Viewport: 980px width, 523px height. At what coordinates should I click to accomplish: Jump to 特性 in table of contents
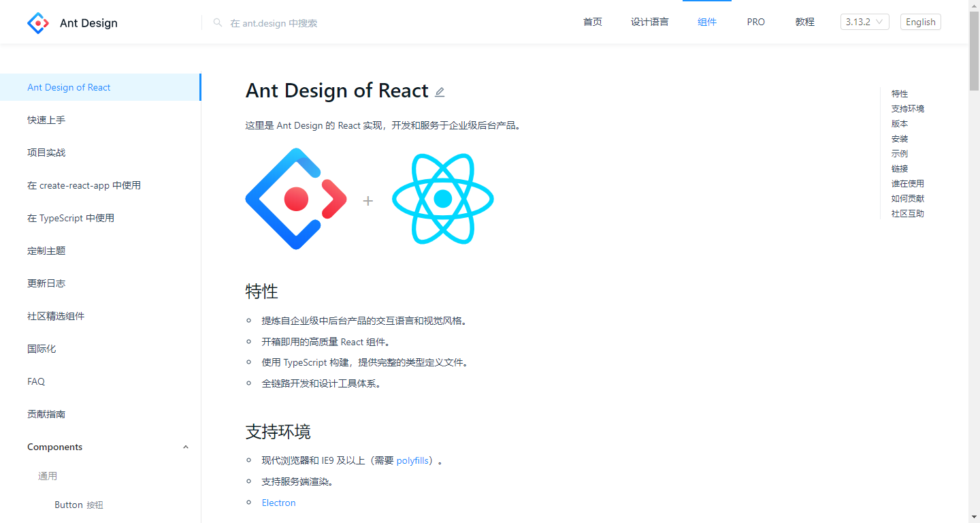tap(900, 94)
